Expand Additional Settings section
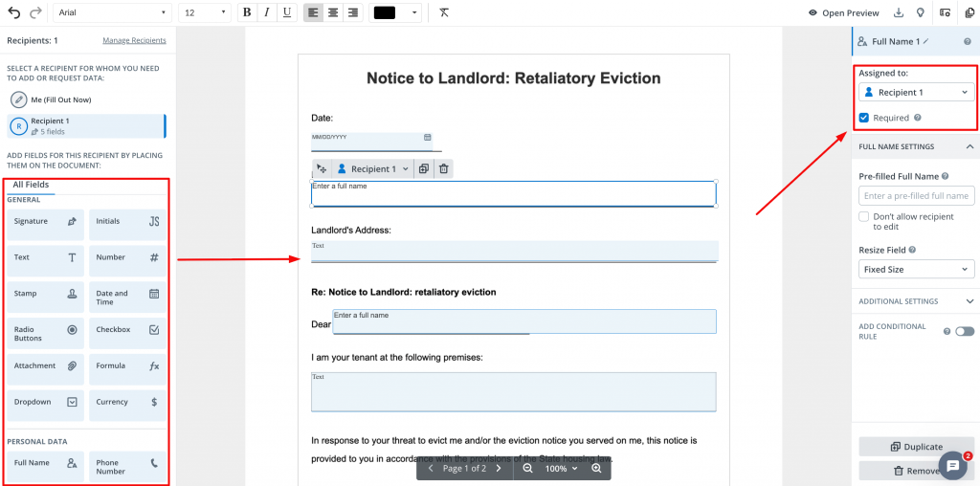The image size is (980, 486). pyautogui.click(x=969, y=301)
